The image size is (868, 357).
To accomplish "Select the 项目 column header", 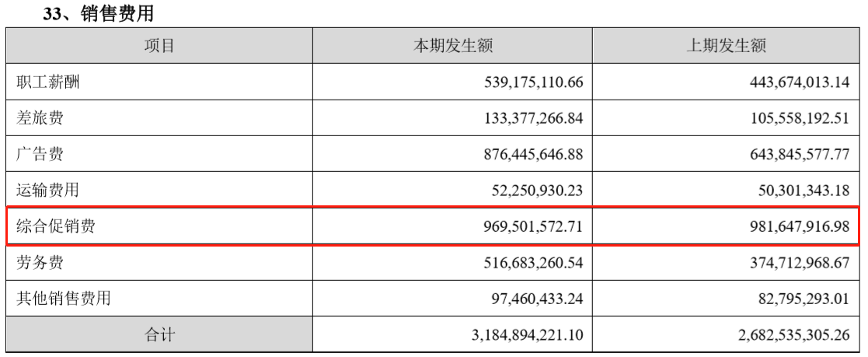I will point(159,46).
